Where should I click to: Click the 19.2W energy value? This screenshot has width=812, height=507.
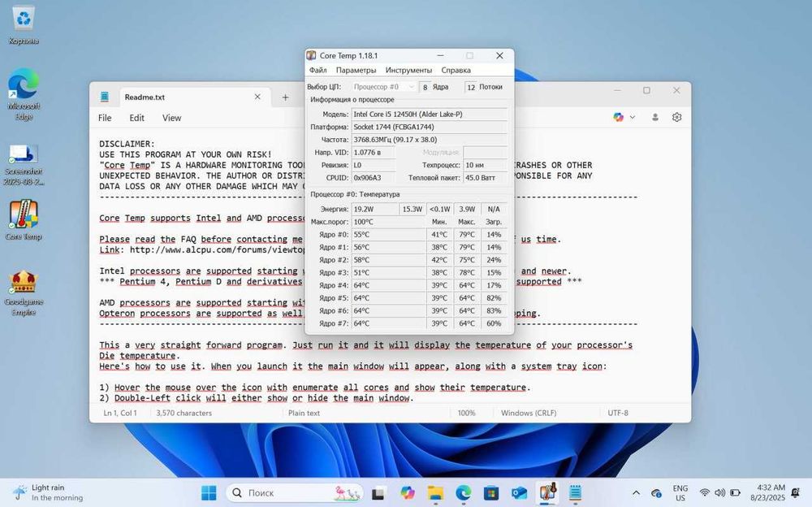pyautogui.click(x=375, y=209)
